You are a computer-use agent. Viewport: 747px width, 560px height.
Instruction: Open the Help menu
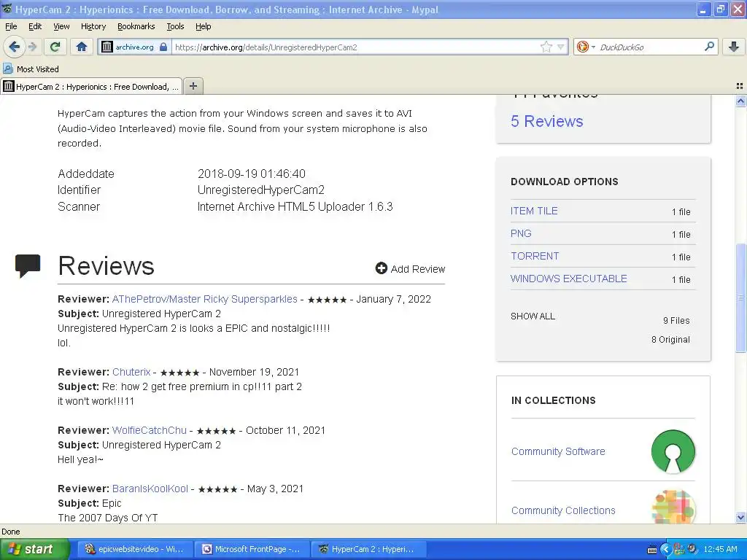click(203, 26)
